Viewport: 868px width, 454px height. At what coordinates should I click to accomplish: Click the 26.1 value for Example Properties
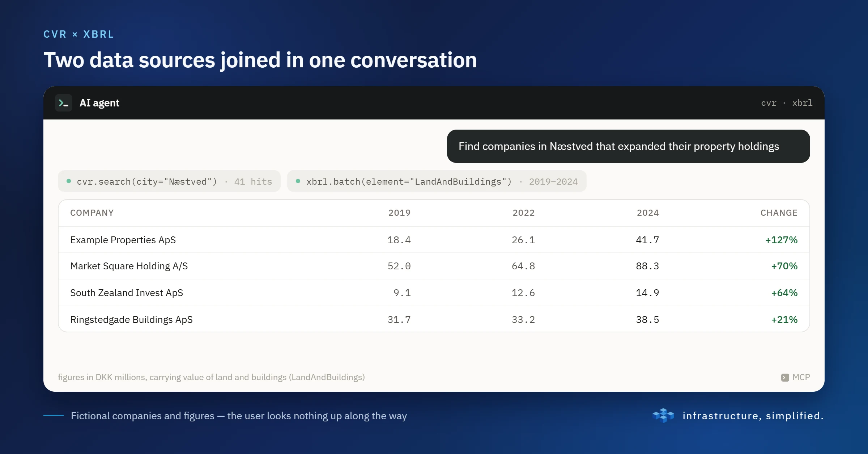pyautogui.click(x=523, y=240)
